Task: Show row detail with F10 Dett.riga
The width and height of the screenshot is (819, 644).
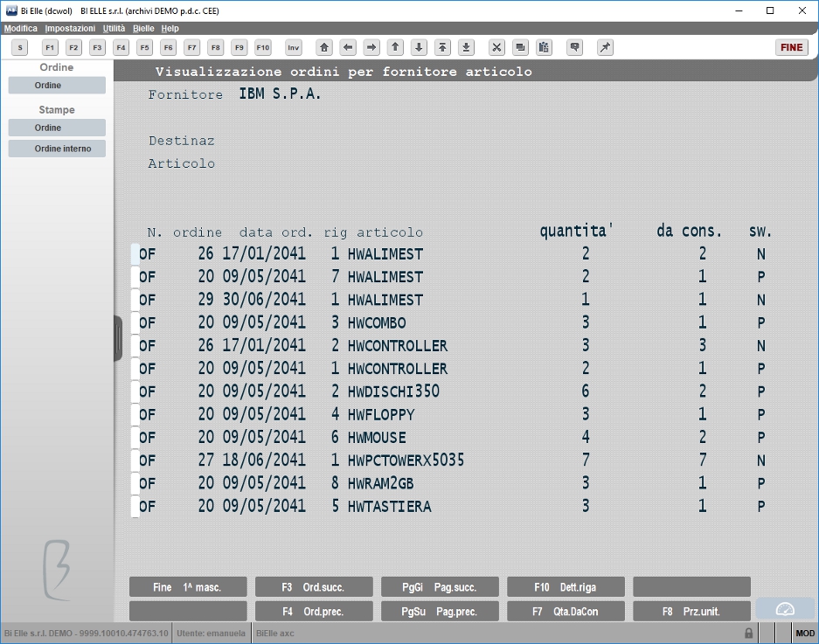Action: pos(566,587)
